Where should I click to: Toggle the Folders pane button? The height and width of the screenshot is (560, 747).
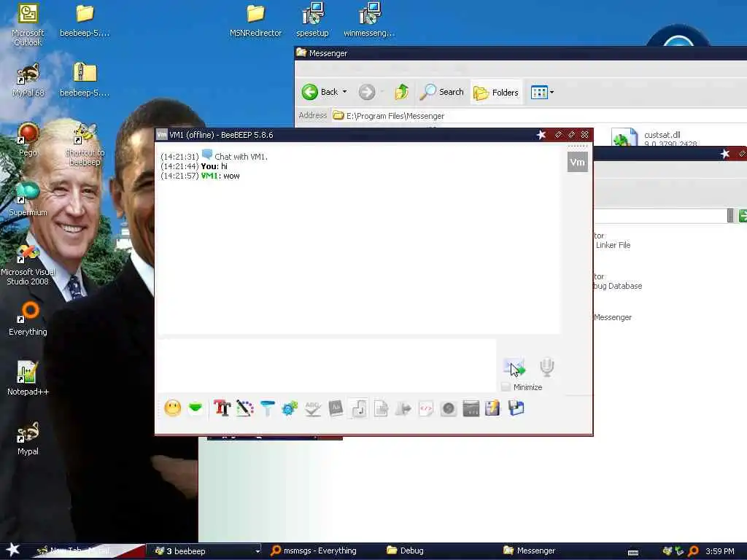[496, 92]
